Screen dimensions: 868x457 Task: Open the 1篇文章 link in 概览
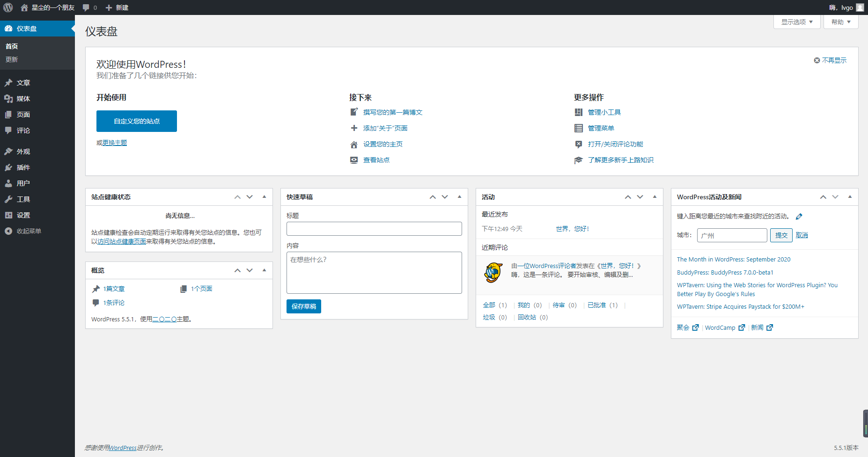click(x=114, y=289)
